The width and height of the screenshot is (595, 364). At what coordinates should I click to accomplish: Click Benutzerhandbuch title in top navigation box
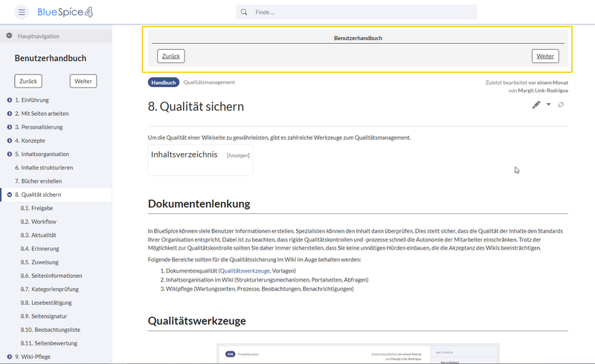[358, 38]
